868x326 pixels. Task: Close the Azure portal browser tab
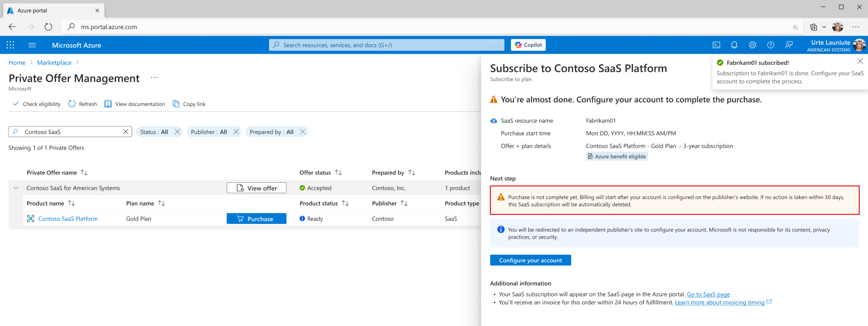point(97,11)
